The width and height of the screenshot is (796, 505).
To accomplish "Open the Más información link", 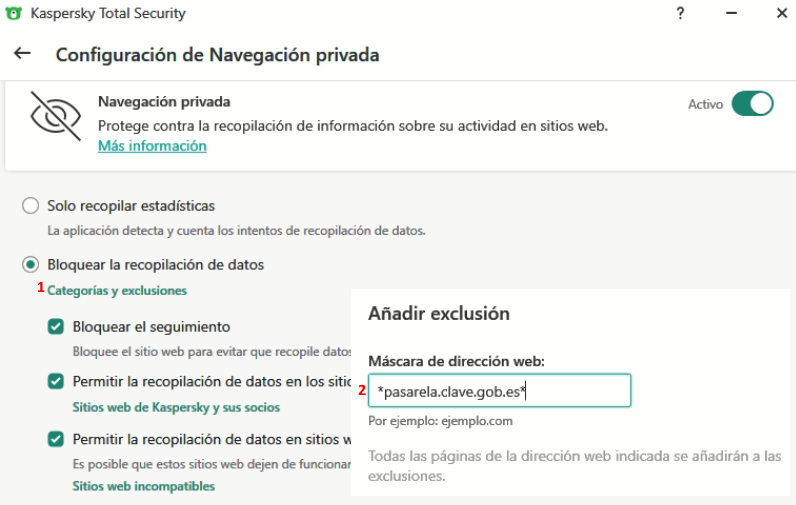I will click(152, 146).
